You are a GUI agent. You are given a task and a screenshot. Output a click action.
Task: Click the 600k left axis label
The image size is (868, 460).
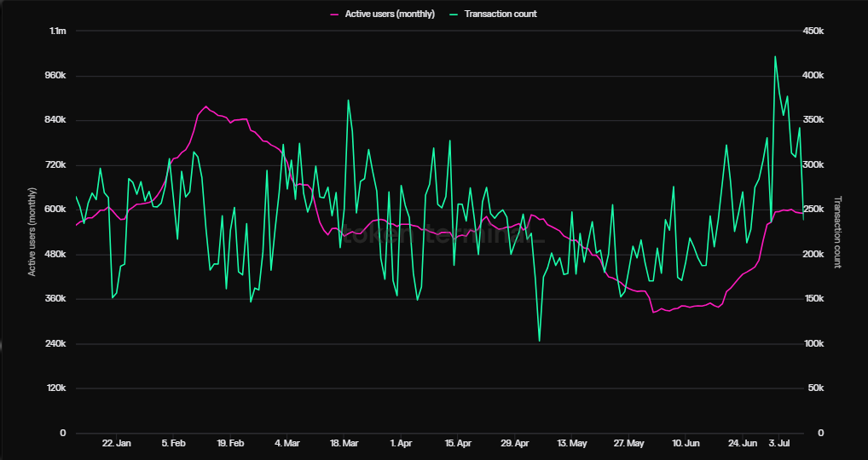pos(56,210)
